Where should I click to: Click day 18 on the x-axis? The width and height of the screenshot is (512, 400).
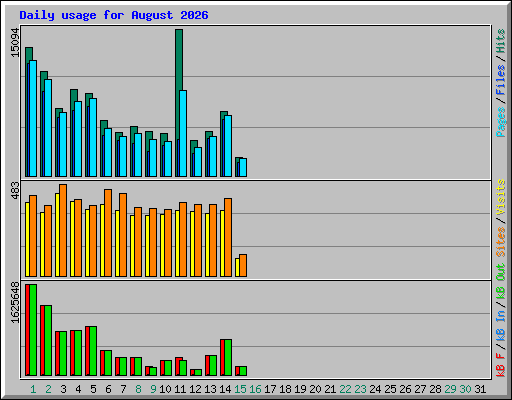pyautogui.click(x=285, y=389)
